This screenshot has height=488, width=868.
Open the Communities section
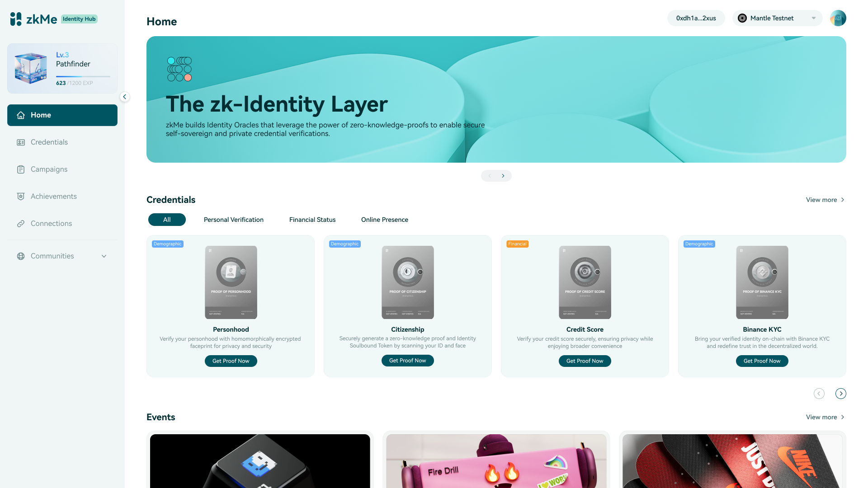click(x=52, y=256)
